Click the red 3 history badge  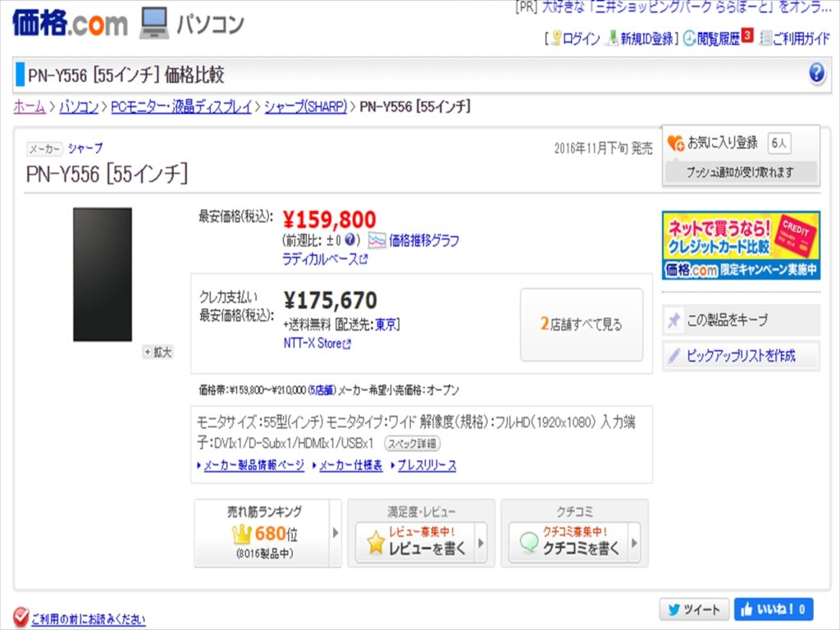pos(747,35)
